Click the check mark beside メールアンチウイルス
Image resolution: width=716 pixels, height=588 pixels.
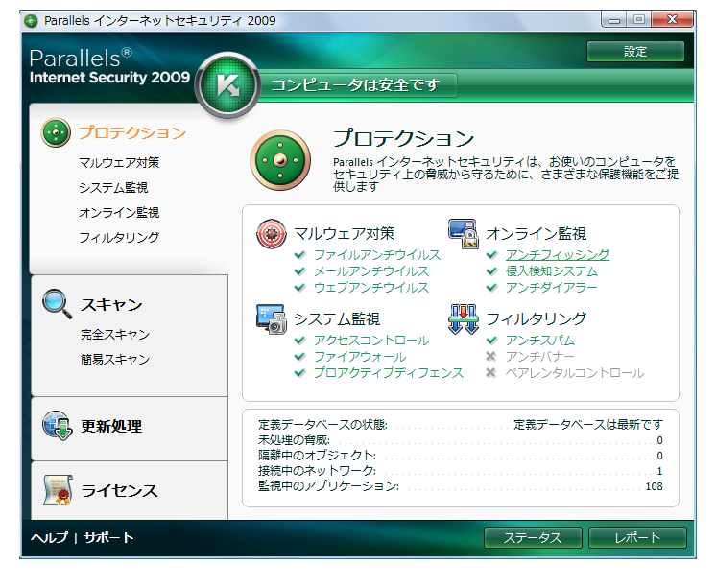[300, 271]
